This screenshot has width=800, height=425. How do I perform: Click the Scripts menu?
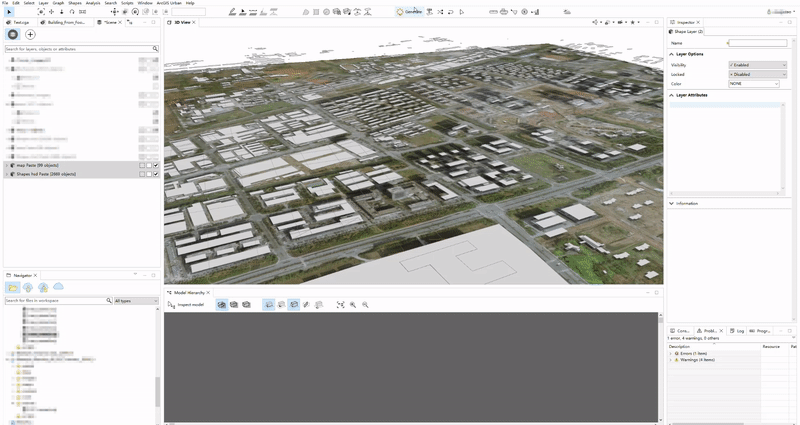[127, 3]
